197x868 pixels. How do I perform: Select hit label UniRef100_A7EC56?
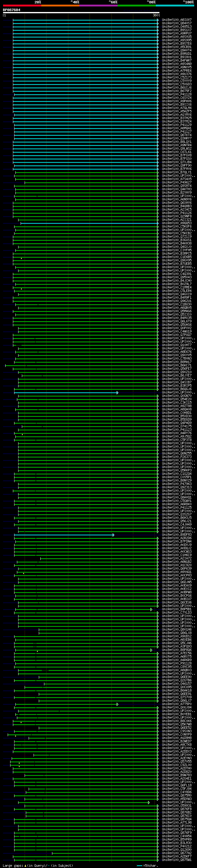click(x=176, y=653)
